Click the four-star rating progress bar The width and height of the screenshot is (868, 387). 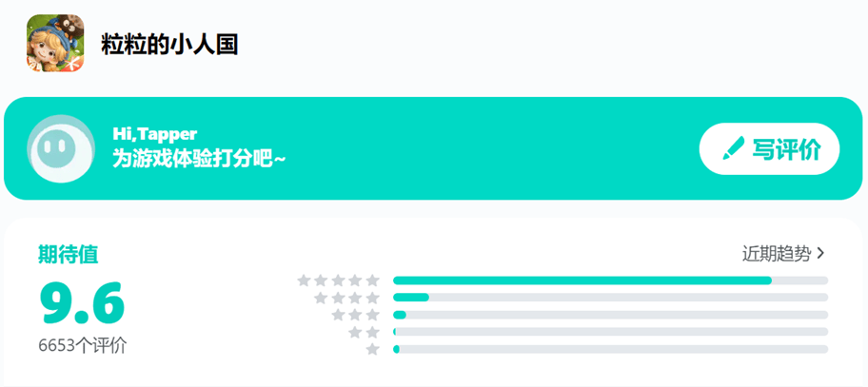point(610,298)
